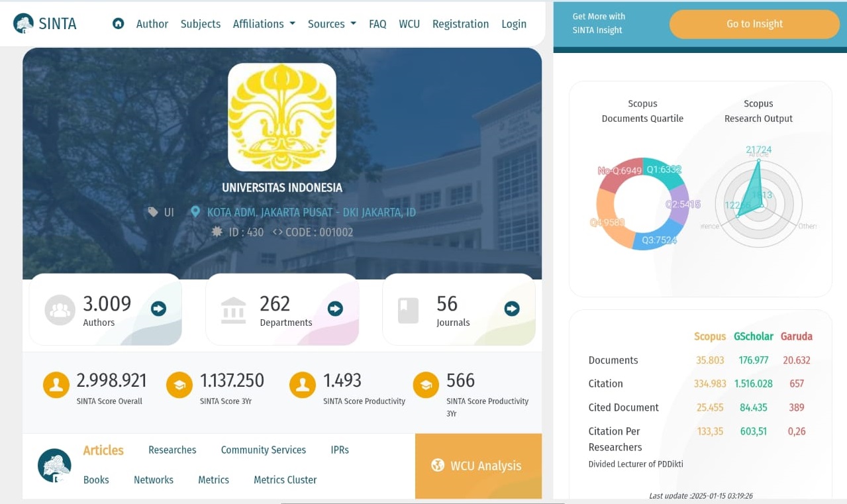847x504 pixels.
Task: Click the location pin icon
Action: [195, 212]
